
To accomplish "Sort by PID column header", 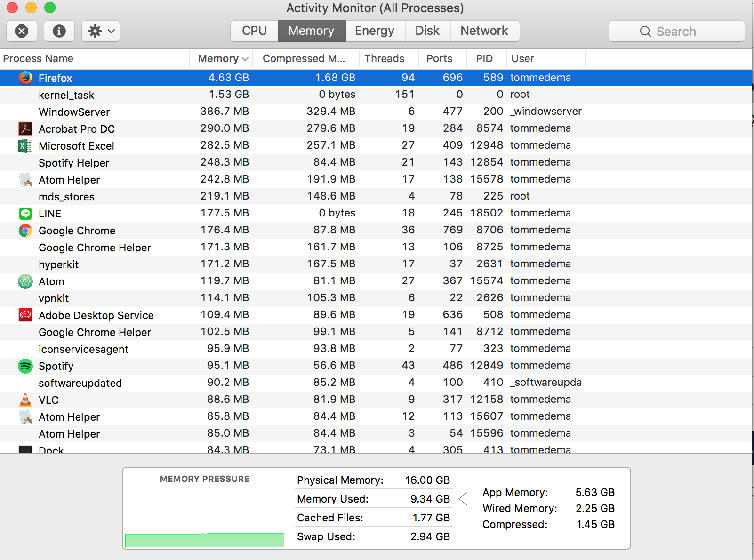I will (x=487, y=58).
